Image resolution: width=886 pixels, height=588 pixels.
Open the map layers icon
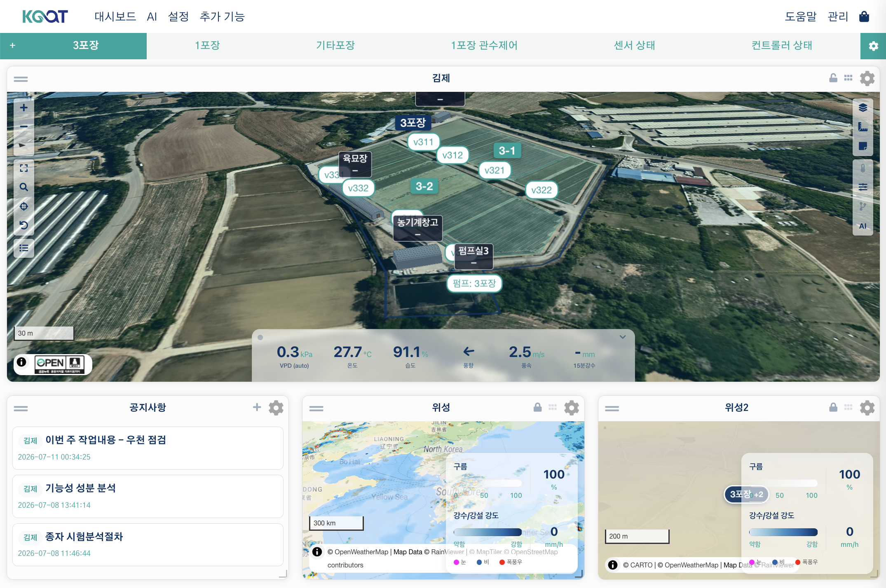(x=863, y=108)
